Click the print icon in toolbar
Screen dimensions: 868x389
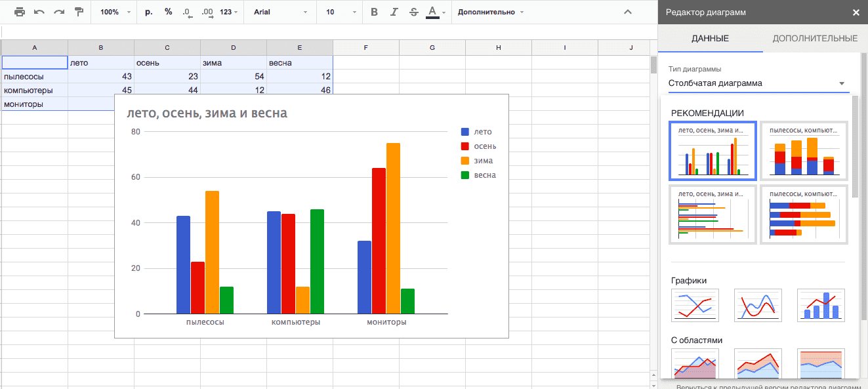[20, 12]
